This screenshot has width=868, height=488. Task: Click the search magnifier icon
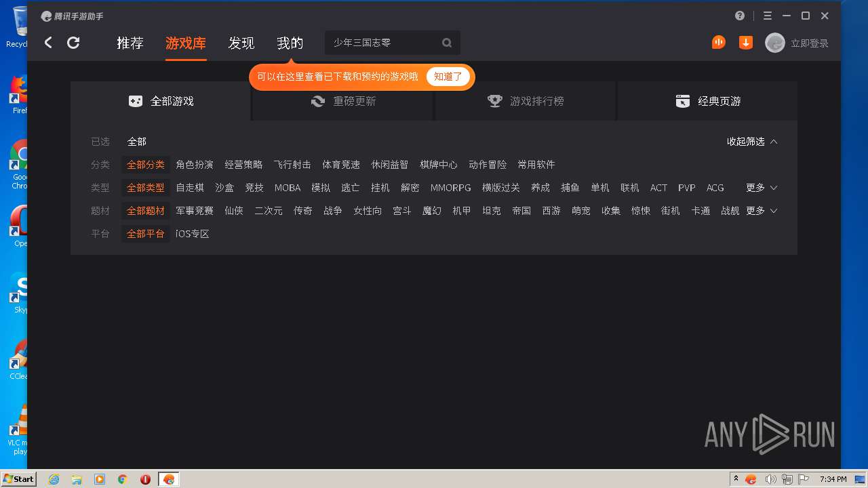coord(447,43)
